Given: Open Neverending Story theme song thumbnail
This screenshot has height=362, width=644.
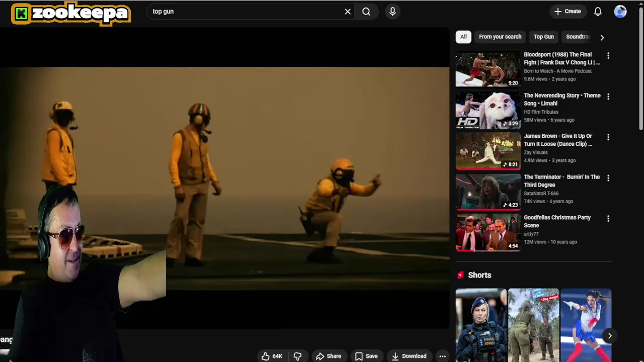Looking at the screenshot, I should pos(488,110).
